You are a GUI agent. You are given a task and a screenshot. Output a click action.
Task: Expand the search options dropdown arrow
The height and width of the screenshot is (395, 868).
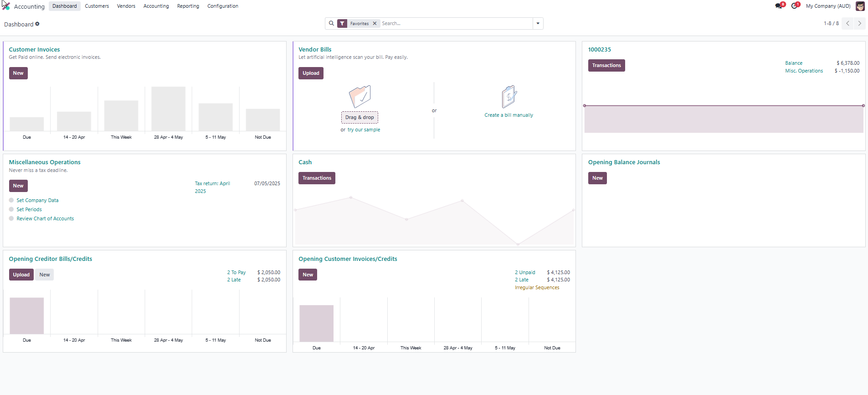pyautogui.click(x=538, y=23)
